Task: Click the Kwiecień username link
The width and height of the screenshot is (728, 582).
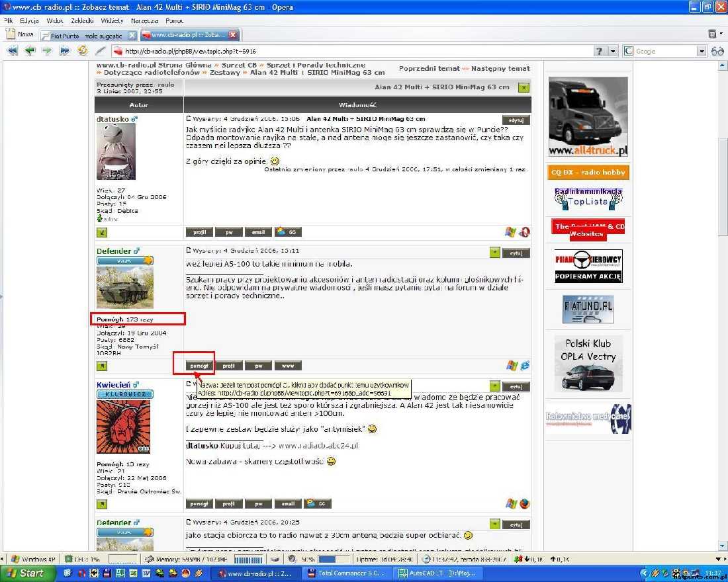Action: tap(113, 384)
